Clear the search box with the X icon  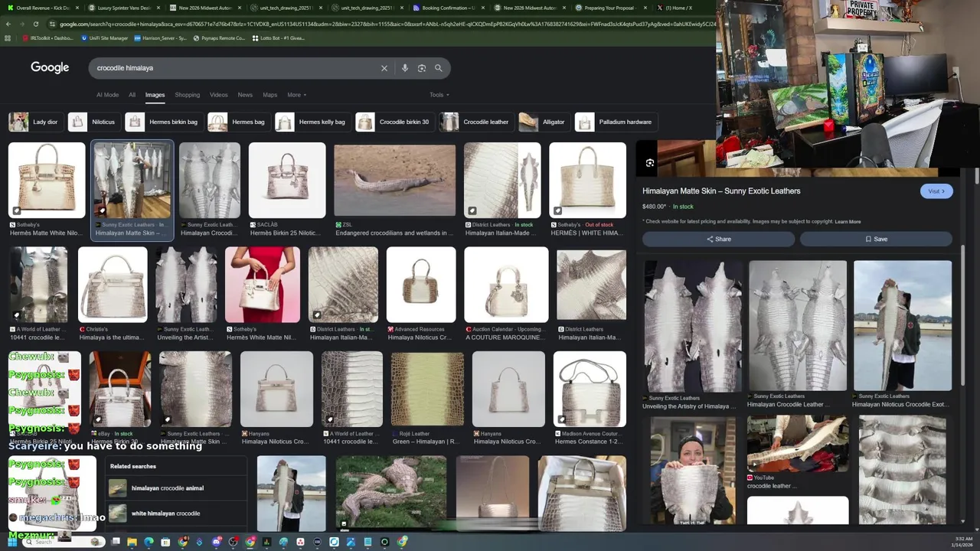pyautogui.click(x=384, y=68)
